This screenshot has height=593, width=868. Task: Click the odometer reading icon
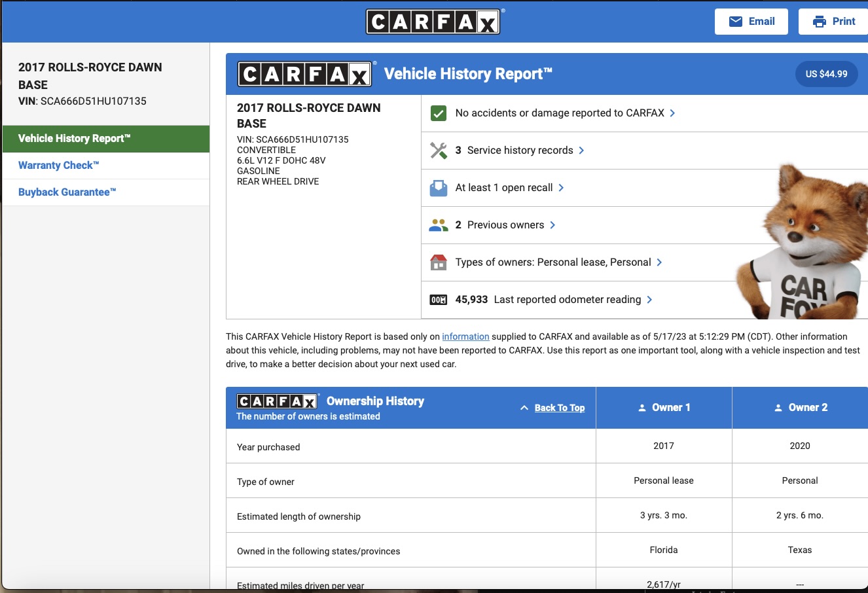click(439, 300)
